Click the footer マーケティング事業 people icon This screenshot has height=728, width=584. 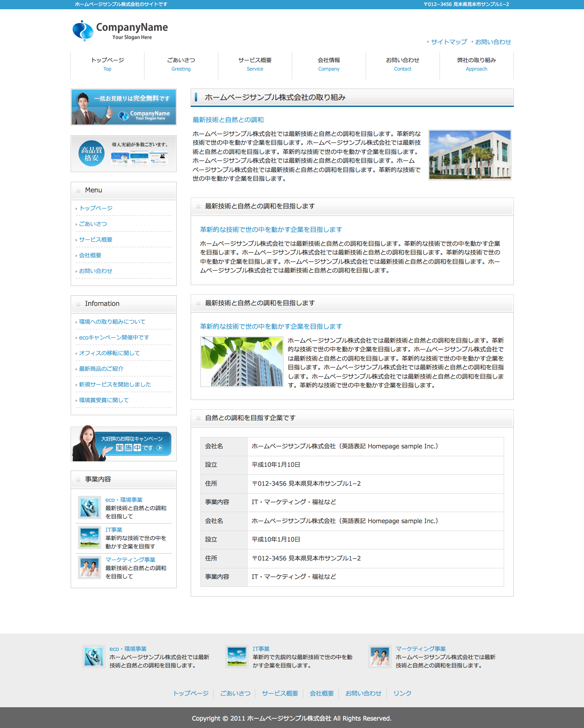pos(380,656)
